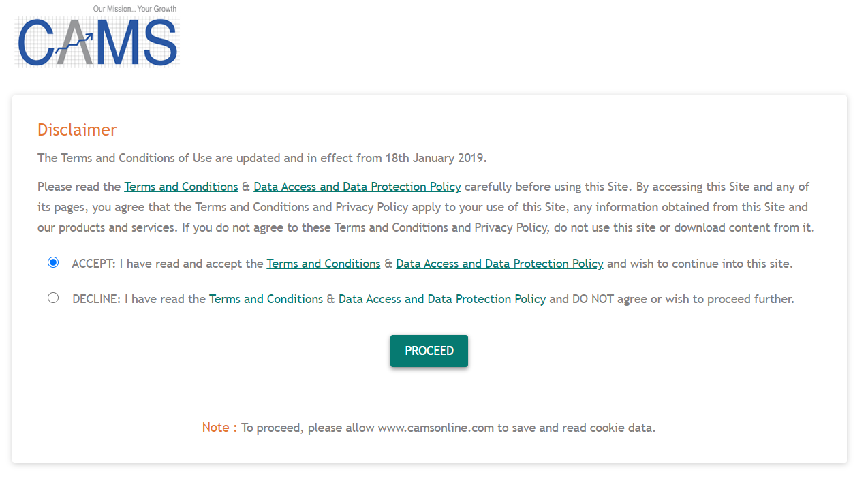Click the CAMS logo image
This screenshot has width=868, height=487.
[x=97, y=41]
